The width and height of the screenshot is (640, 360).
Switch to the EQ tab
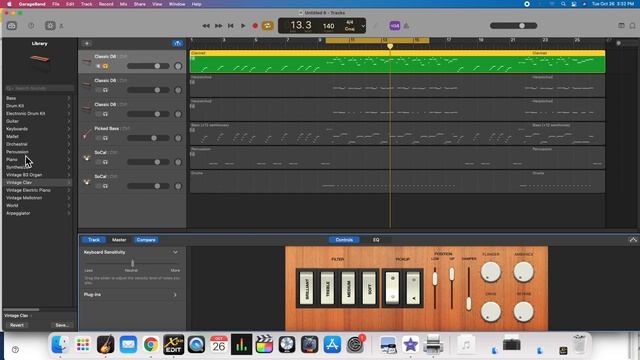click(x=376, y=240)
